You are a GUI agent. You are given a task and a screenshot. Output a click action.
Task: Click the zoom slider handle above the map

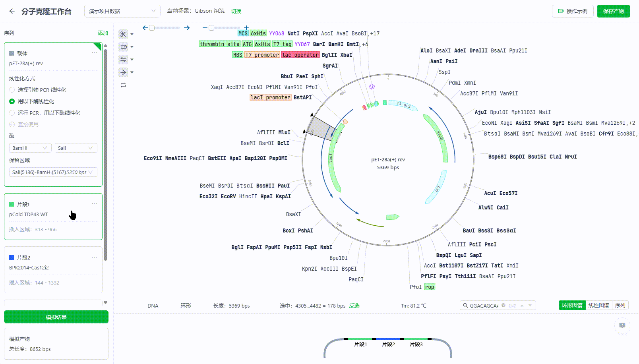click(x=211, y=28)
